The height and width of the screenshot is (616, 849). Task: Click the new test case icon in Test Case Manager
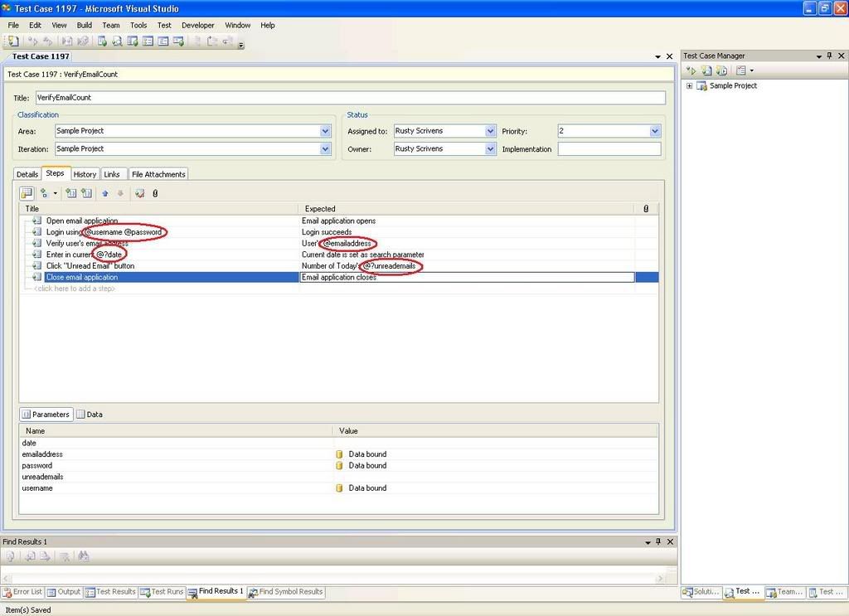706,70
